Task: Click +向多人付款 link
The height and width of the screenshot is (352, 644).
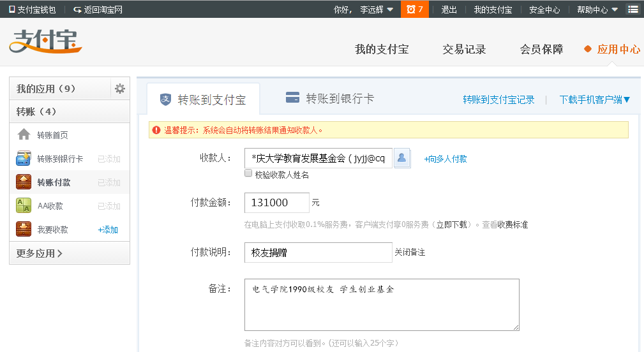Action: coord(446,159)
